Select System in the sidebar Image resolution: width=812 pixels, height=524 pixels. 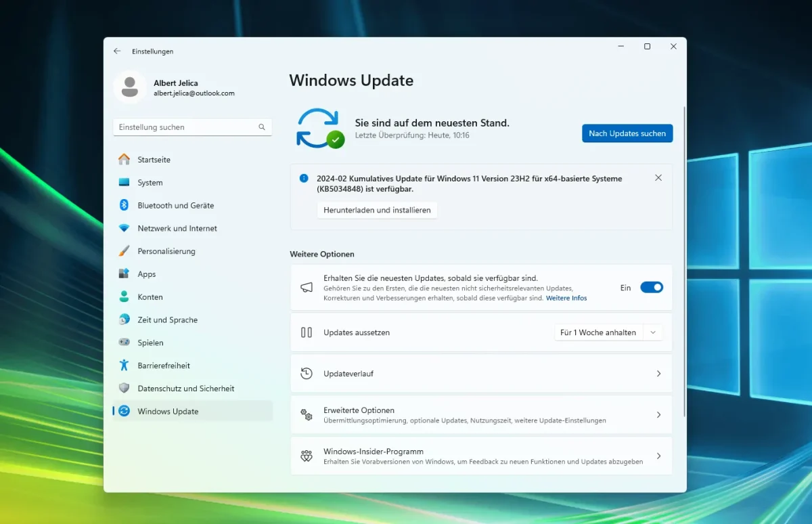192,183
